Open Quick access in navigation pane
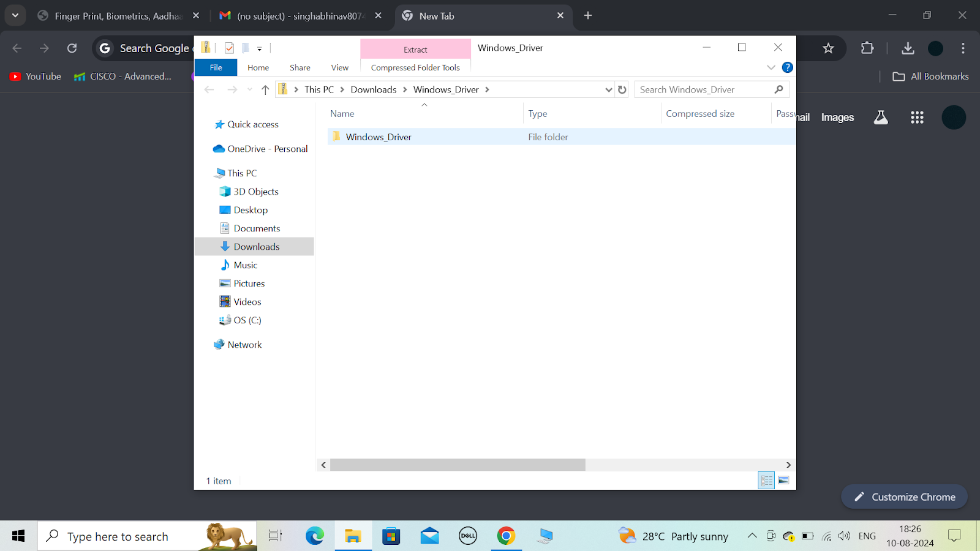Viewport: 980px width, 551px height. pyautogui.click(x=253, y=124)
